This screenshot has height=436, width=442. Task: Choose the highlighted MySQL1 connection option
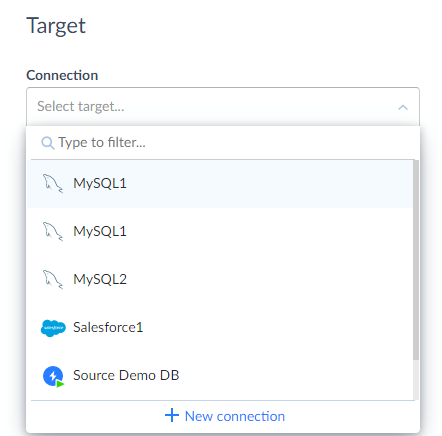click(x=220, y=183)
